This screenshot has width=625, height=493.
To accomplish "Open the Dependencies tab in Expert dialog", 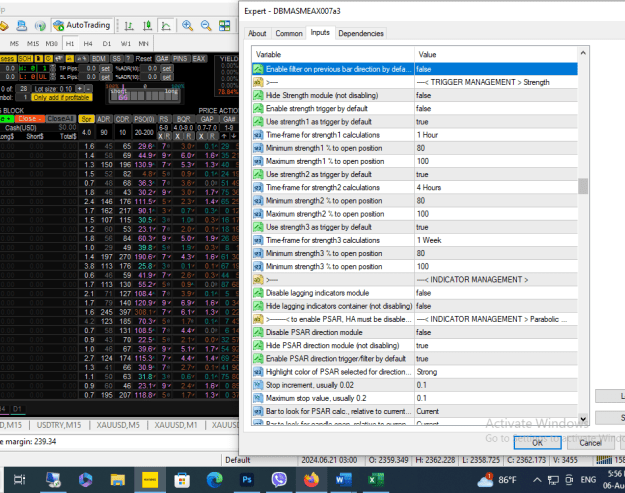I will tap(361, 33).
